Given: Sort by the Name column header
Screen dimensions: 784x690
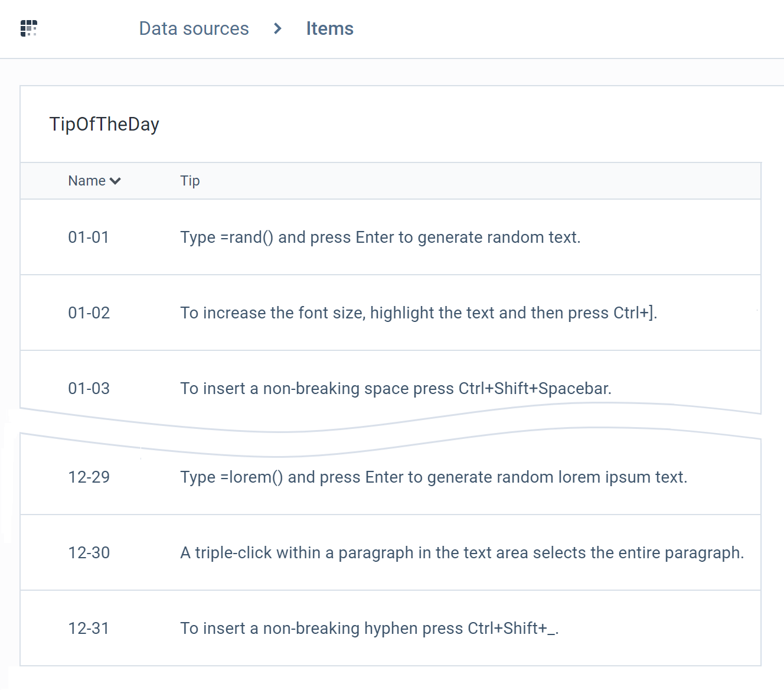Looking at the screenshot, I should pos(87,181).
